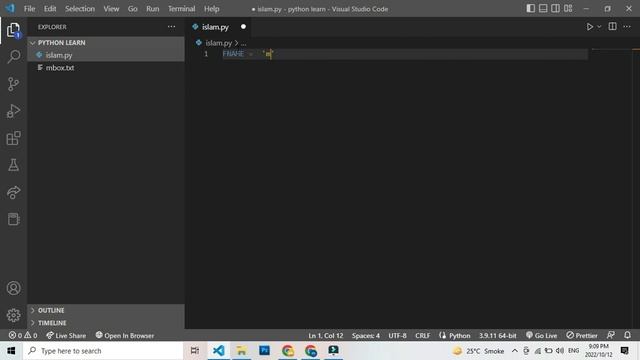The image size is (640, 360).
Task: Split the editor to the right
Action: pos(612,27)
